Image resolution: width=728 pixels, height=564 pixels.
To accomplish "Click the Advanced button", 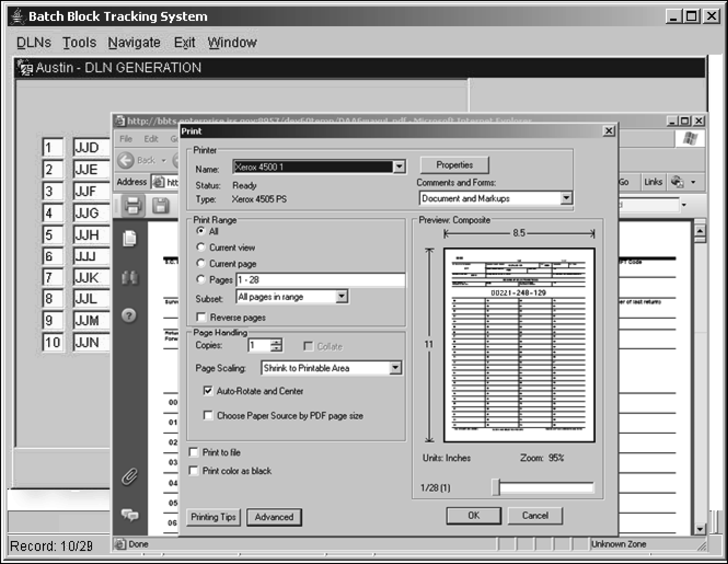I will pos(274,517).
